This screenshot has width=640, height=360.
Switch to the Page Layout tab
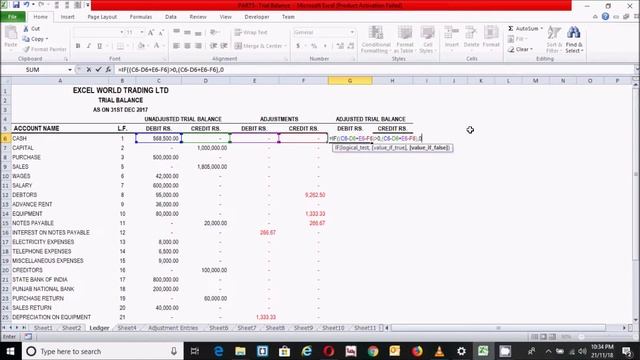[x=102, y=17]
